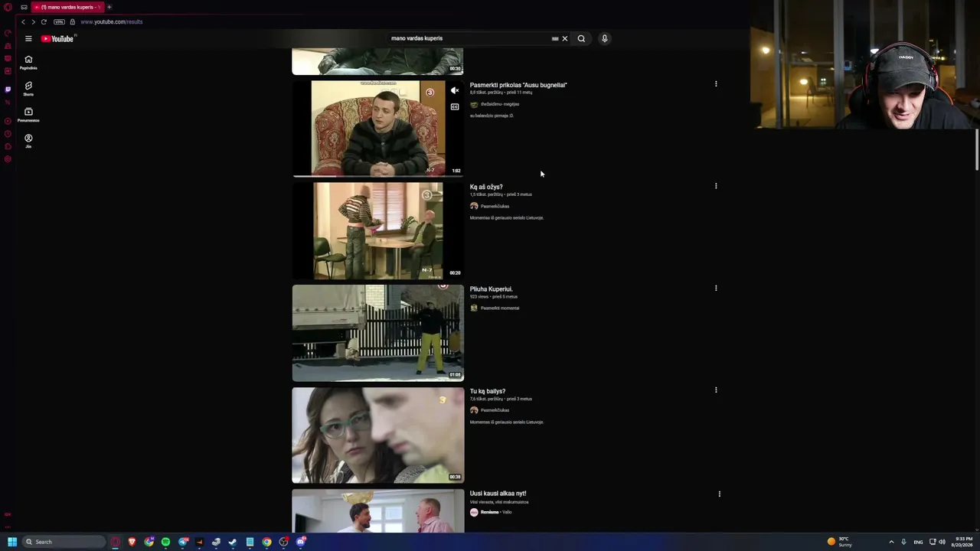The height and width of the screenshot is (551, 980).
Task: Toggle the browser VPN badge
Action: click(59, 21)
